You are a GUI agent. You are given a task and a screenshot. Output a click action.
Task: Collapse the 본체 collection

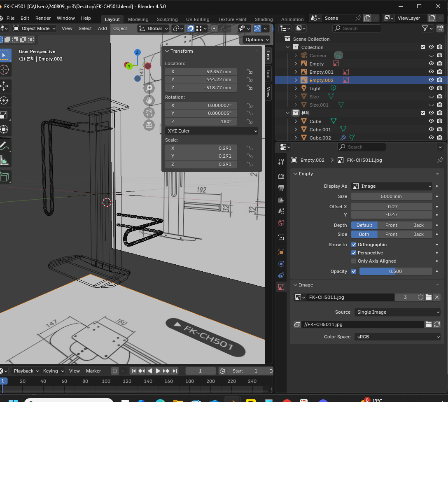point(287,113)
